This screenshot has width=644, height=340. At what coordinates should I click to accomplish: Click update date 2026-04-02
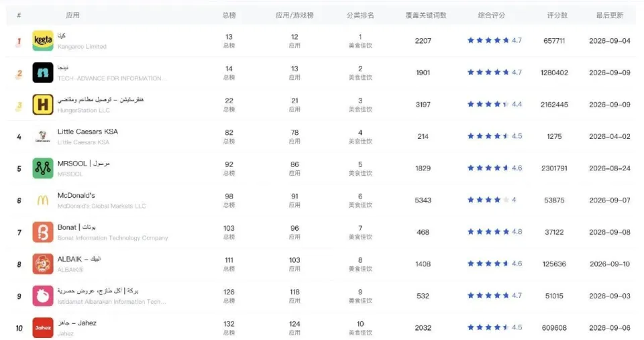pyautogui.click(x=610, y=136)
